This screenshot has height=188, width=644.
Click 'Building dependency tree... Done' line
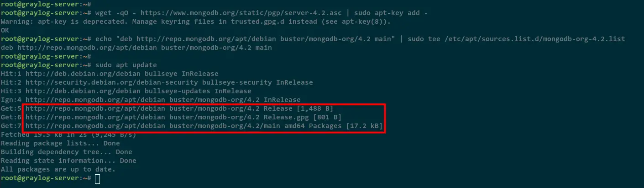pos(67,152)
